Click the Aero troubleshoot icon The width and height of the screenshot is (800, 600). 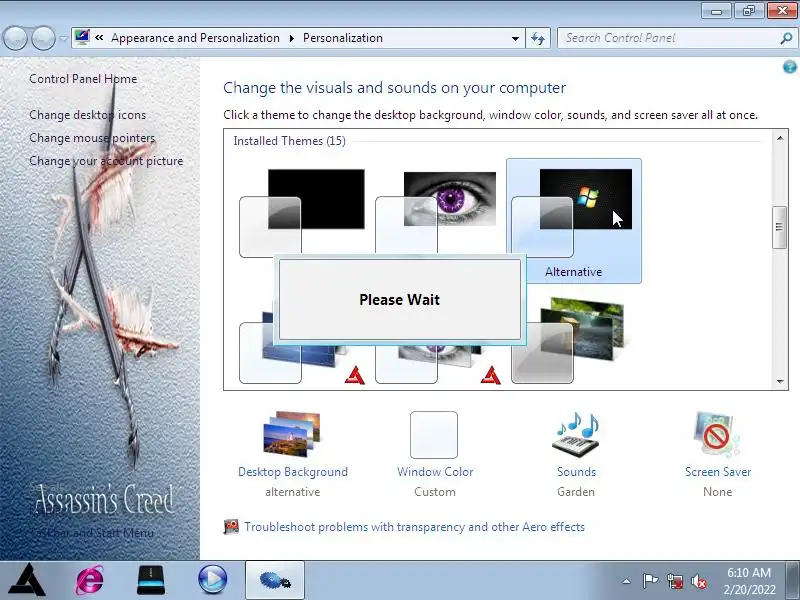231,527
